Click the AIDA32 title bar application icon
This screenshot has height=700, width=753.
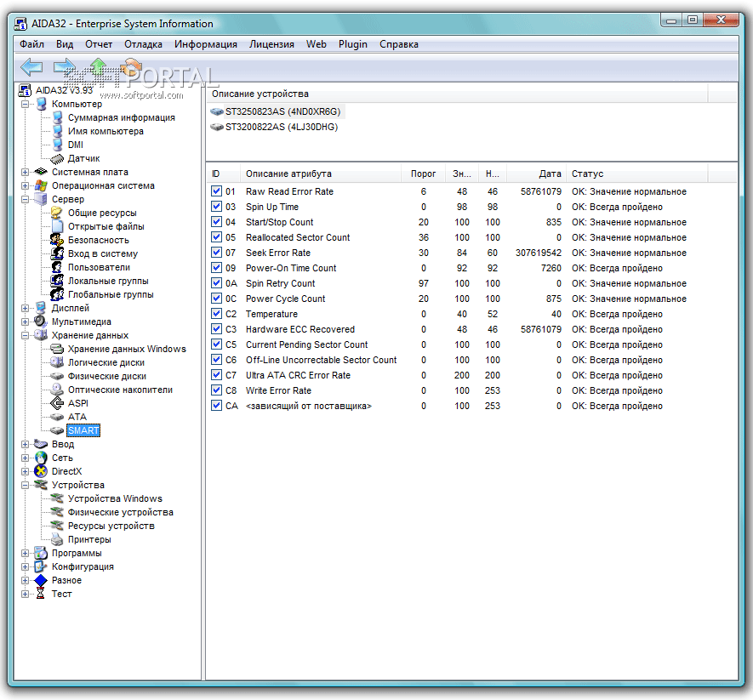tap(20, 24)
